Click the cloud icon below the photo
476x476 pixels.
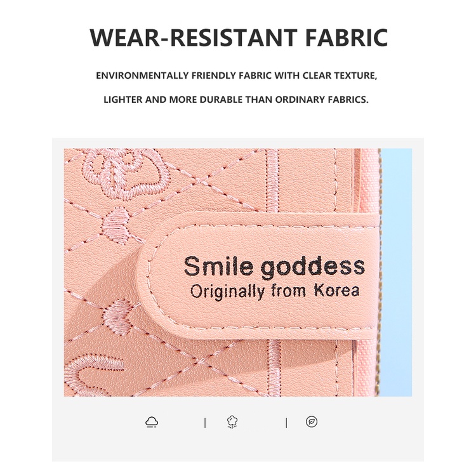pos(152,422)
